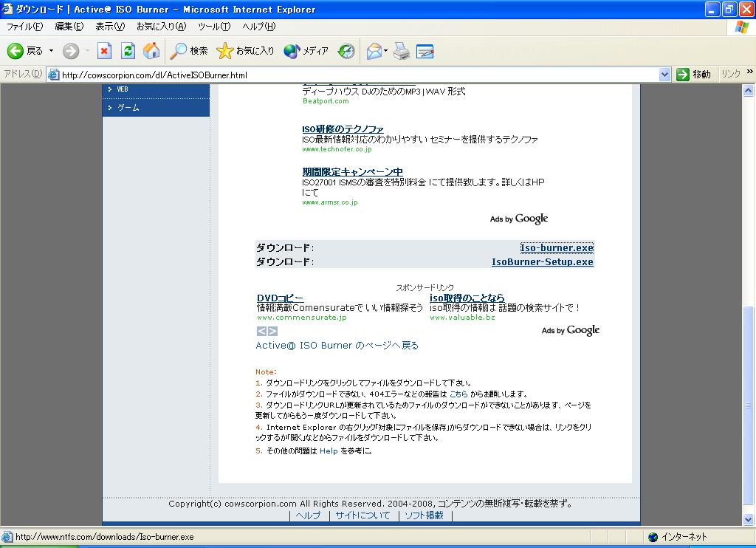Open ISO研修のテクノファ ad link

tap(343, 129)
